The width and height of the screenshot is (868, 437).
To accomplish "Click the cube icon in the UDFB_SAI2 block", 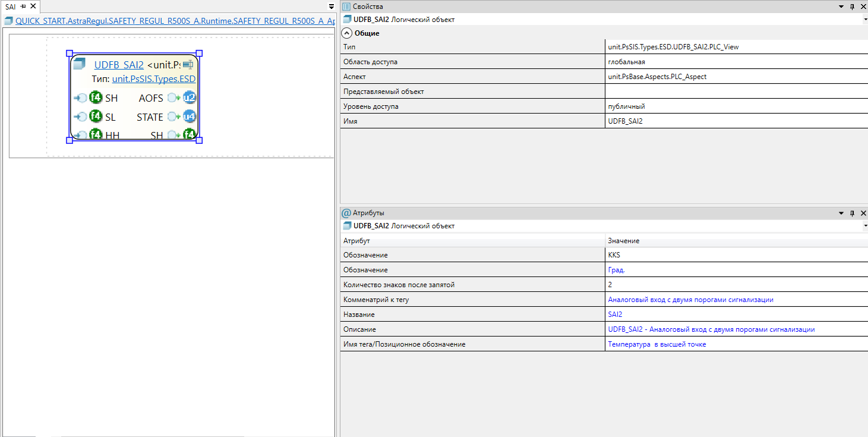I will coord(80,65).
